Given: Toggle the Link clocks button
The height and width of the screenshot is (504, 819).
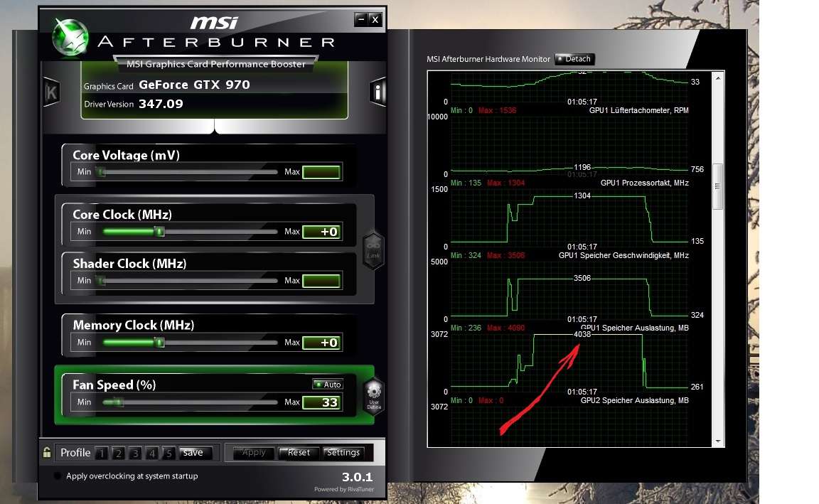Looking at the screenshot, I should tap(373, 250).
